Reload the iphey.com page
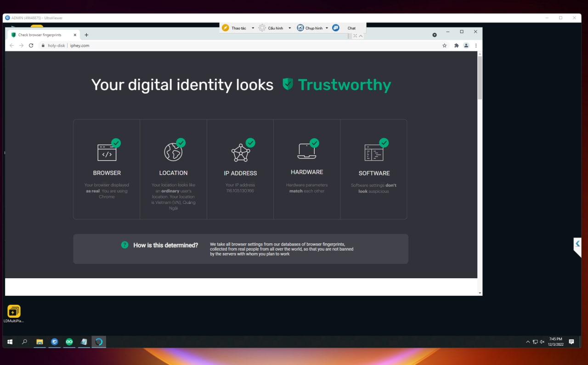 pyautogui.click(x=31, y=45)
